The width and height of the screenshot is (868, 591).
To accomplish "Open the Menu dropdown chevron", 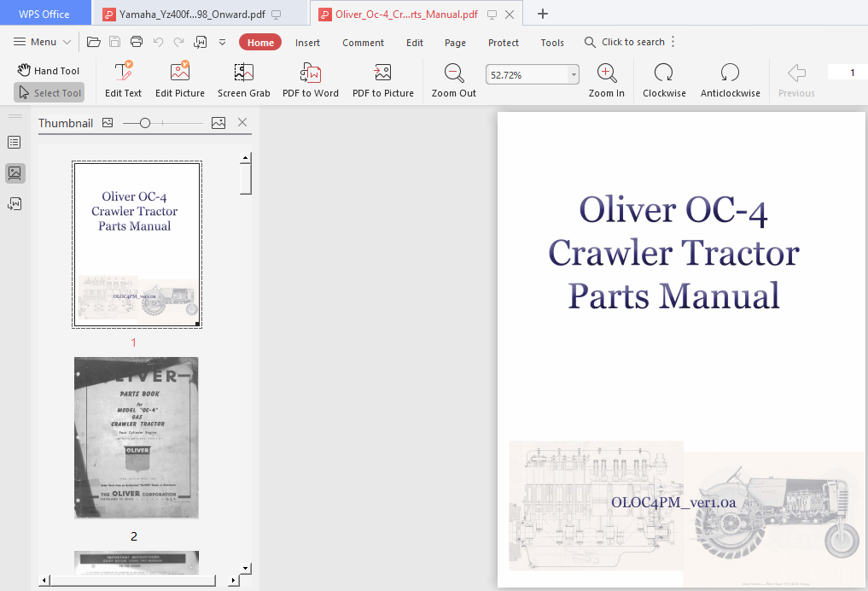I will 67,42.
